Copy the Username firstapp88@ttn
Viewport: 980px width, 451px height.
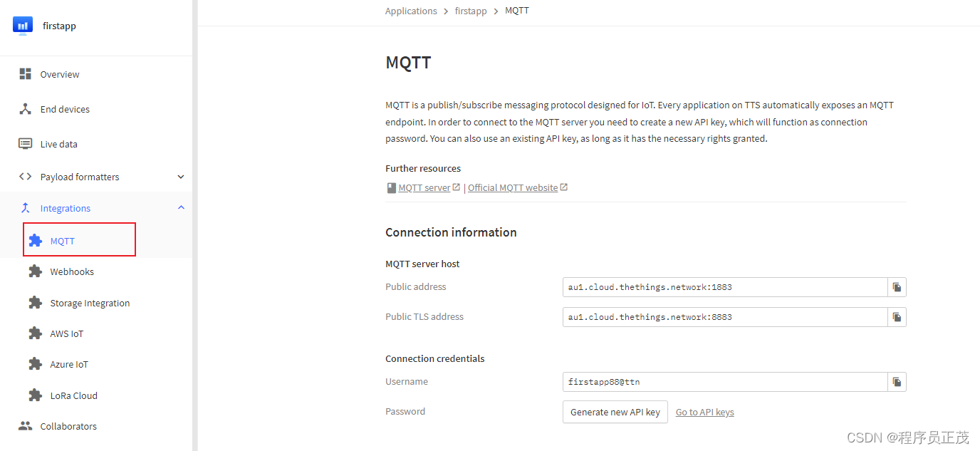[897, 382]
